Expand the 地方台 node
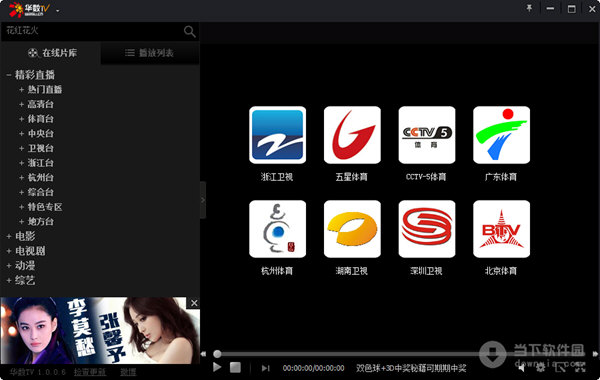This screenshot has height=380, width=600. click(21, 222)
